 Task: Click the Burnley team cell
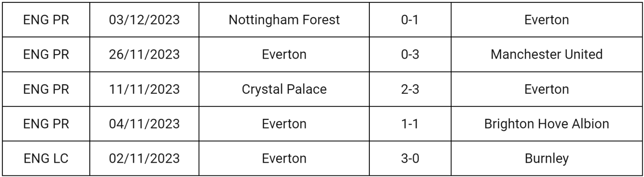(546, 158)
